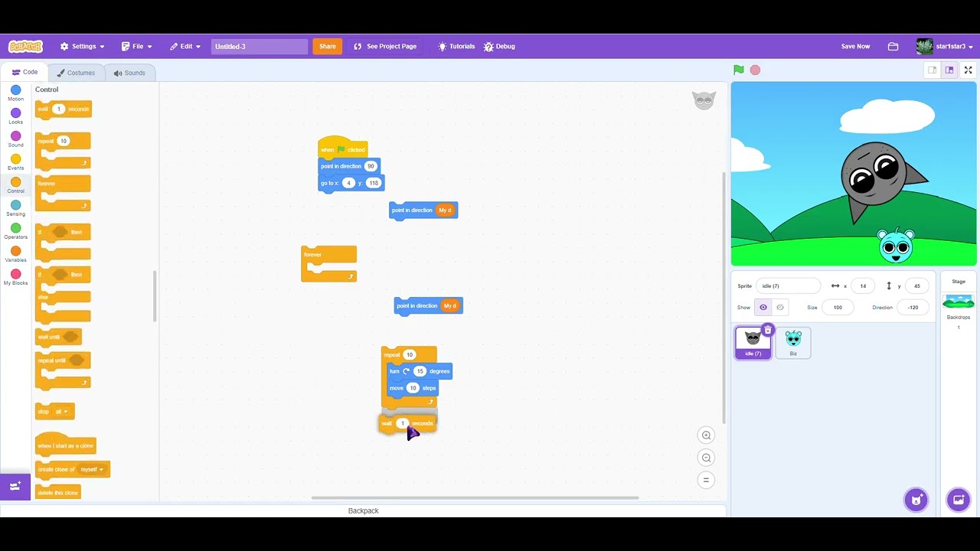Click the Scratch logo

click(x=25, y=46)
